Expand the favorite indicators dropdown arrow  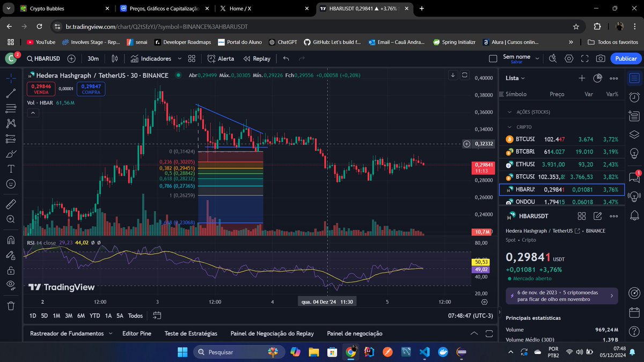[x=180, y=58]
